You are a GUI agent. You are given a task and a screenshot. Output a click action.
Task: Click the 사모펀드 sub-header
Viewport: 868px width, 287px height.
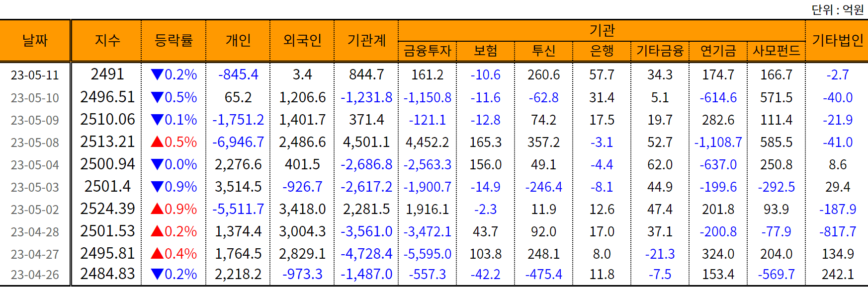[777, 51]
